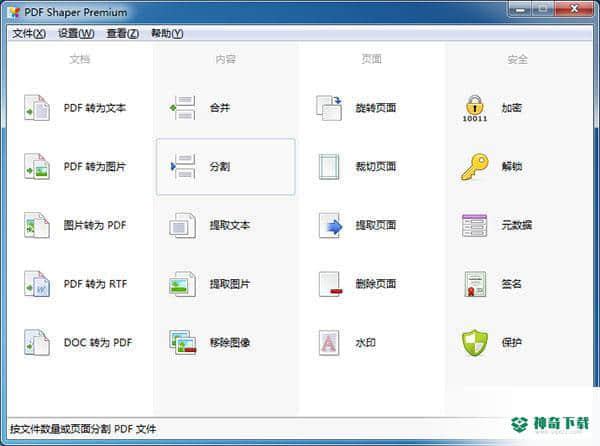Click the 保护 green shield icon
The width and height of the screenshot is (600, 446).
[474, 342]
